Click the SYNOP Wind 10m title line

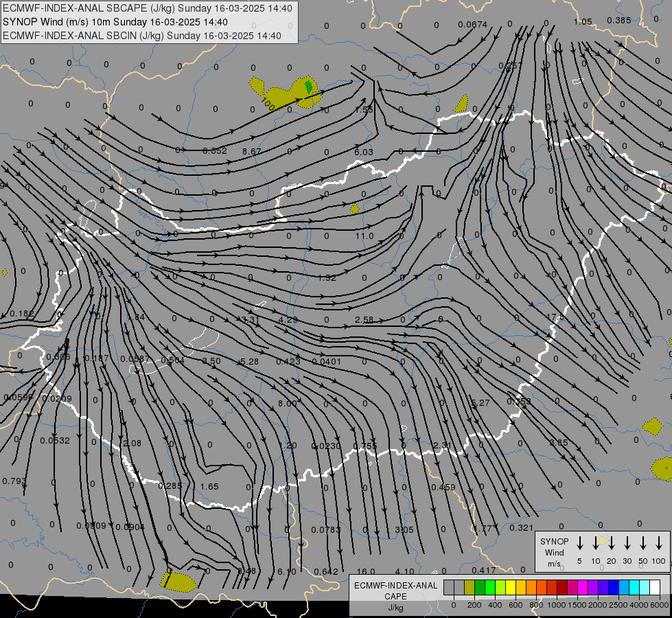tap(115, 22)
